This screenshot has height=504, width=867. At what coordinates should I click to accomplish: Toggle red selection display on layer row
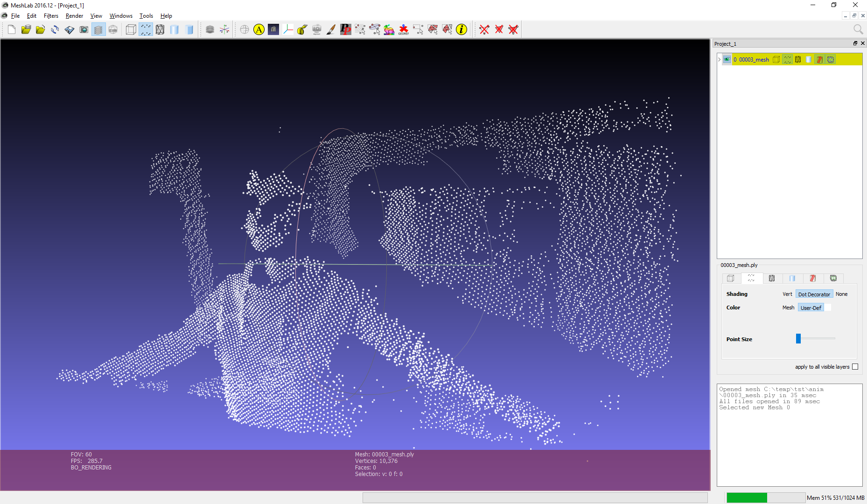coord(820,60)
